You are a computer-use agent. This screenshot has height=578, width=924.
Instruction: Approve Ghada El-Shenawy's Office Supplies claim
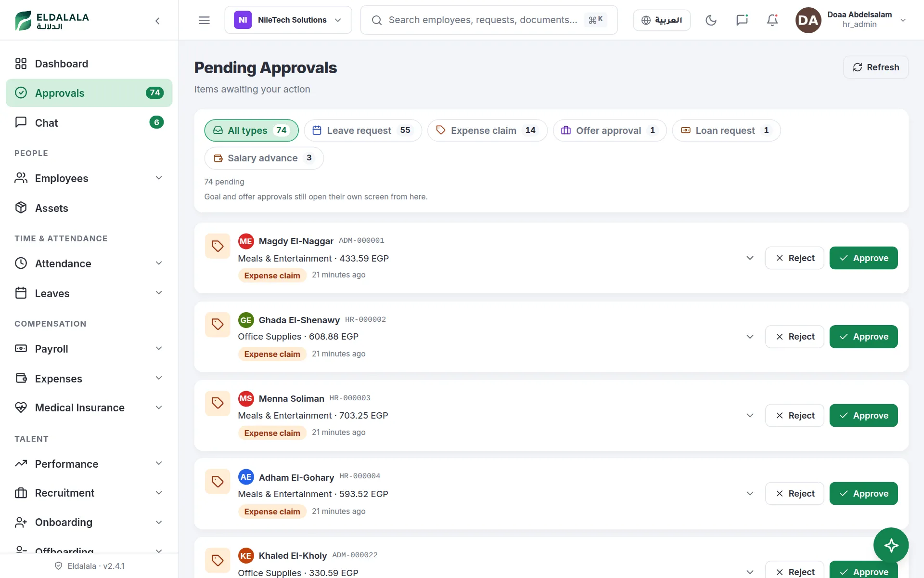863,337
